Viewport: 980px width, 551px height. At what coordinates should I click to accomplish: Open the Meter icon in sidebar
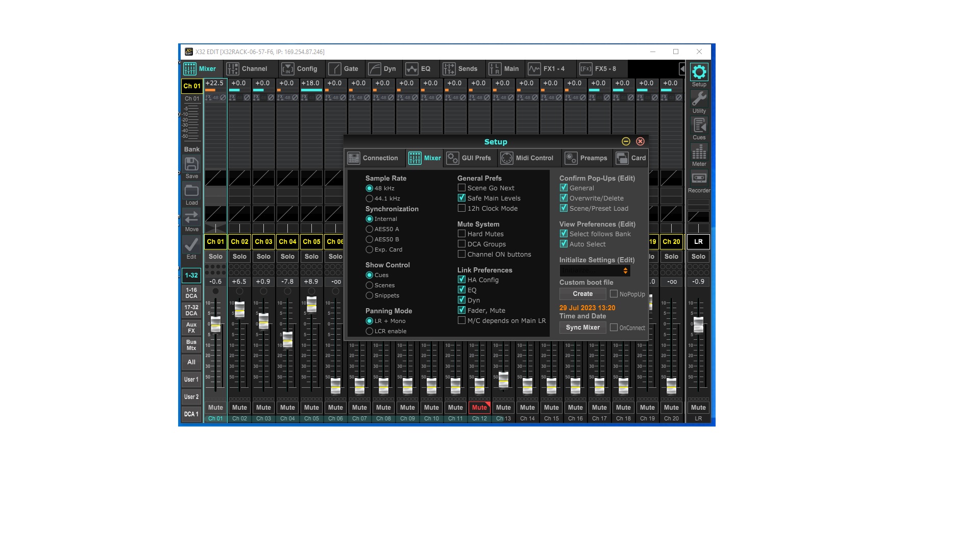tap(699, 152)
